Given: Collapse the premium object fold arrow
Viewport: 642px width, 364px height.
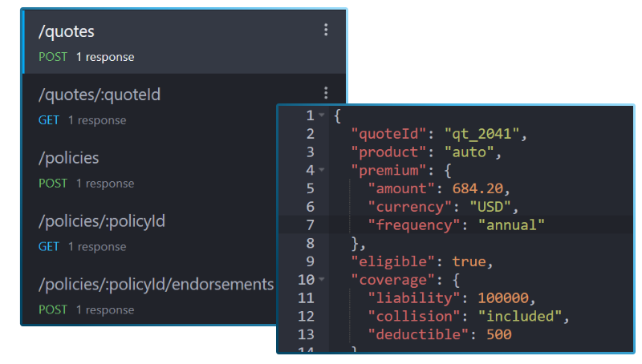Looking at the screenshot, I should tap(322, 170).
